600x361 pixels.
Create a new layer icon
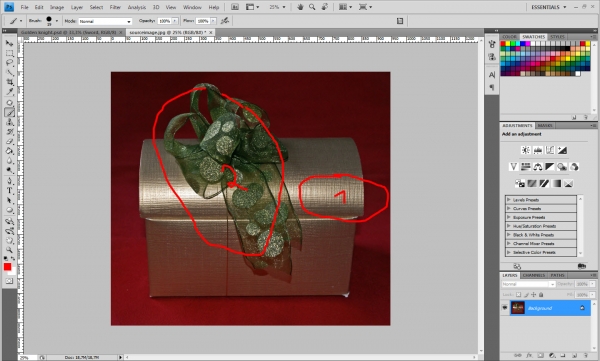574,356
